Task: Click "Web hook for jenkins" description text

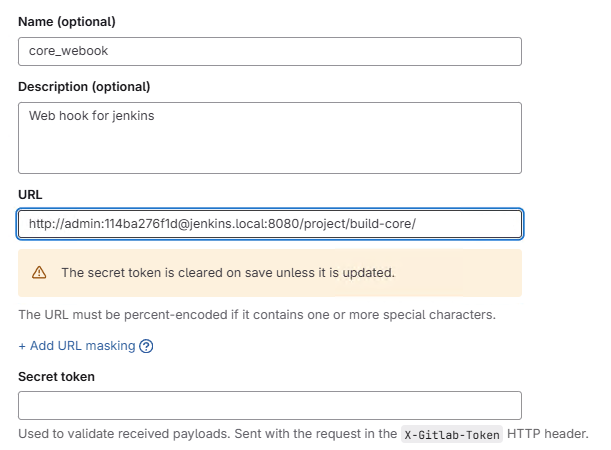Action: pos(91,116)
